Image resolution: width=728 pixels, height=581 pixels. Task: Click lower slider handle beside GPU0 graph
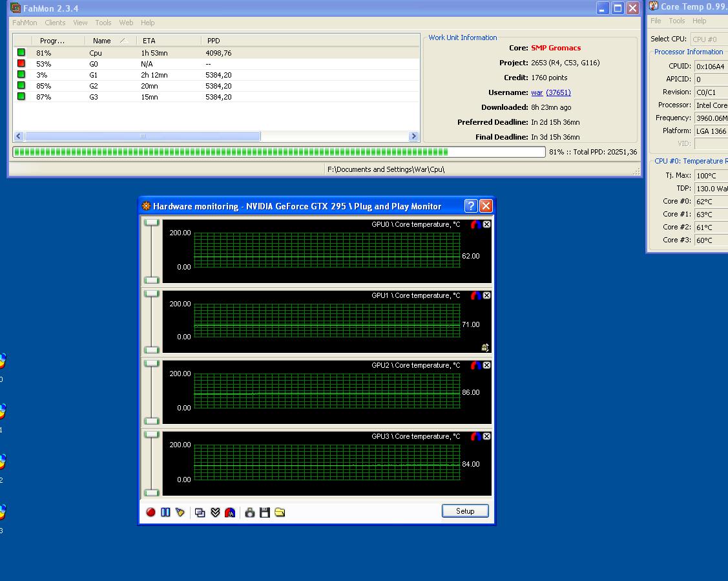point(151,280)
